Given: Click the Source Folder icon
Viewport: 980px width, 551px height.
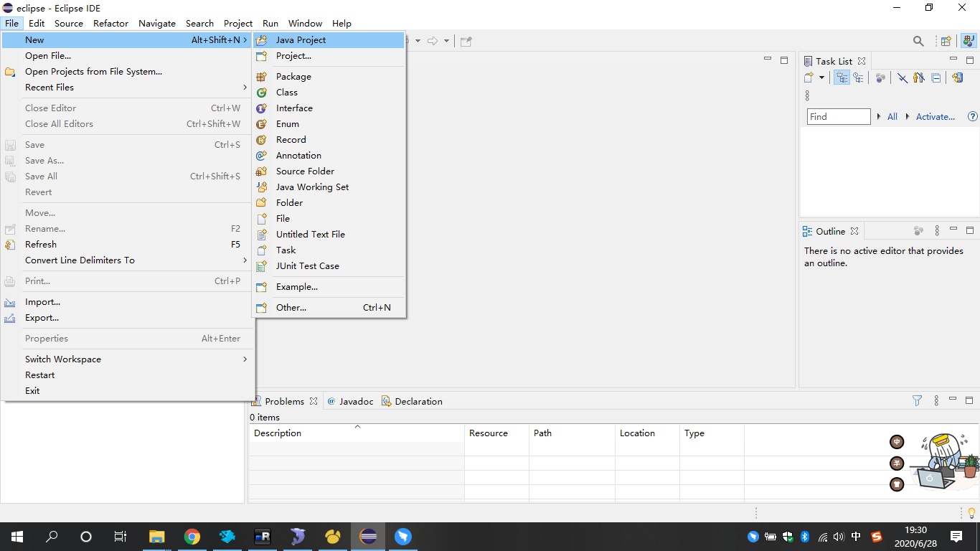Looking at the screenshot, I should [x=262, y=171].
